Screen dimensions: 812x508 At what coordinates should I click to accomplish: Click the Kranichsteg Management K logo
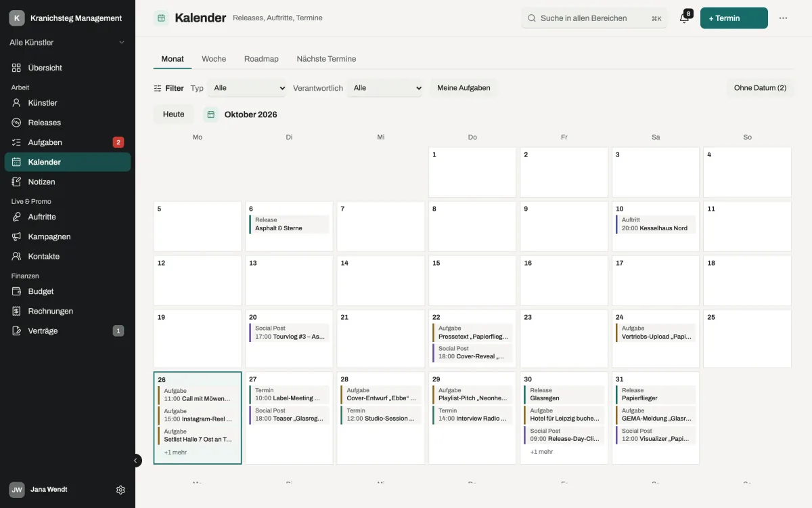click(17, 18)
